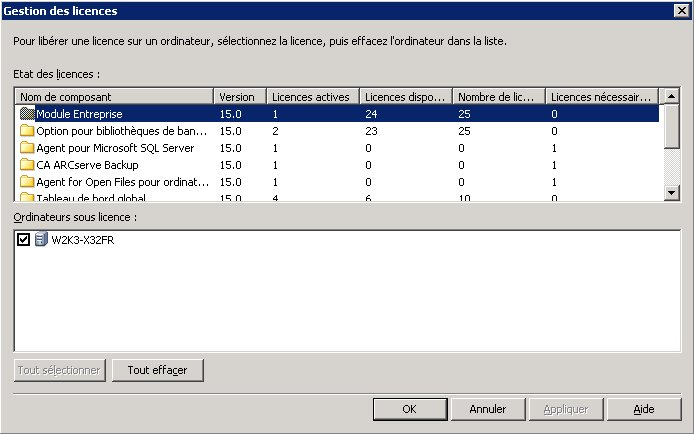The height and width of the screenshot is (434, 694).
Task: Click folder icon for Agent for Open Files
Action: [x=27, y=181]
